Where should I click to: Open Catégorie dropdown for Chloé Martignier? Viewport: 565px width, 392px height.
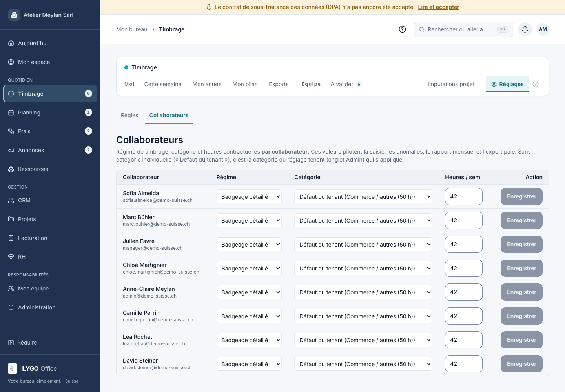363,268
